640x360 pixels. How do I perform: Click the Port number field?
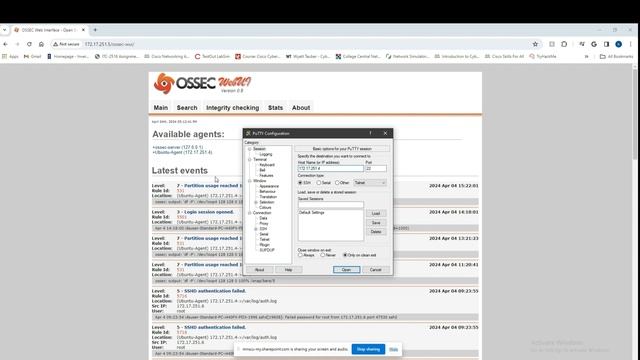point(376,169)
